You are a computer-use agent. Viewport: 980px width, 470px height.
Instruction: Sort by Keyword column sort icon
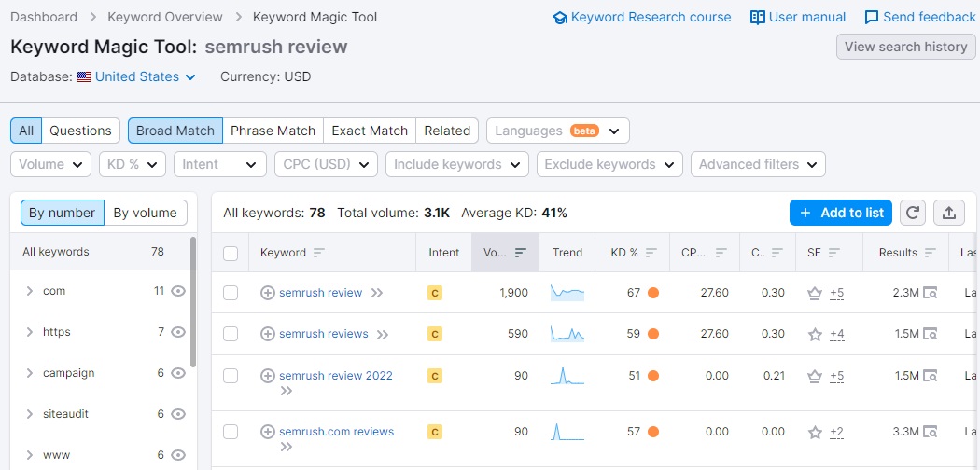(319, 253)
